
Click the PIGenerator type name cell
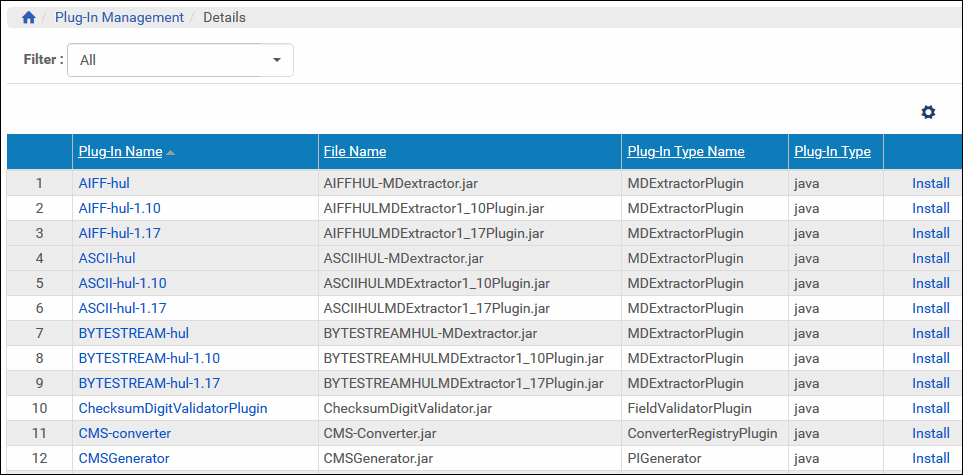[x=705, y=458]
